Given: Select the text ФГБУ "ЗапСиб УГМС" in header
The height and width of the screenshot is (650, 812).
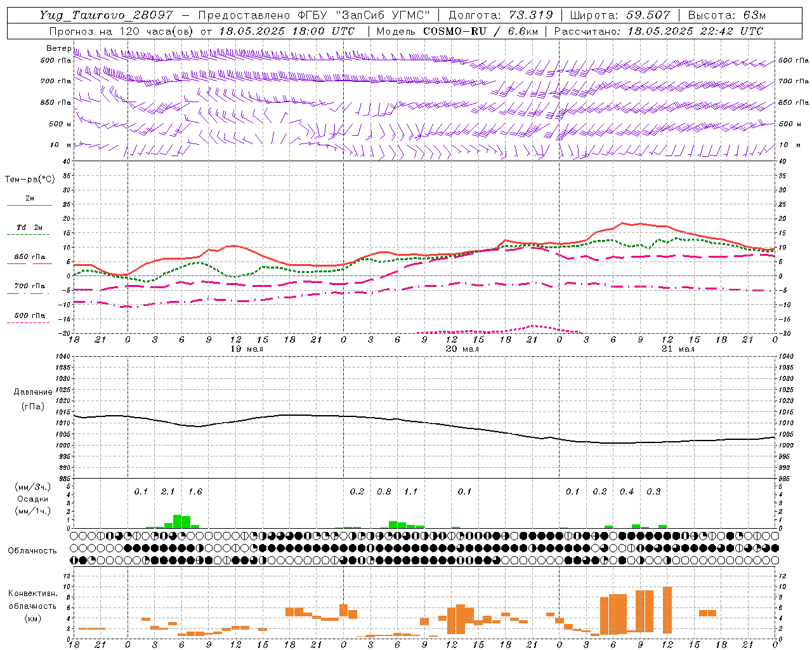Looking at the screenshot, I should coord(363,15).
